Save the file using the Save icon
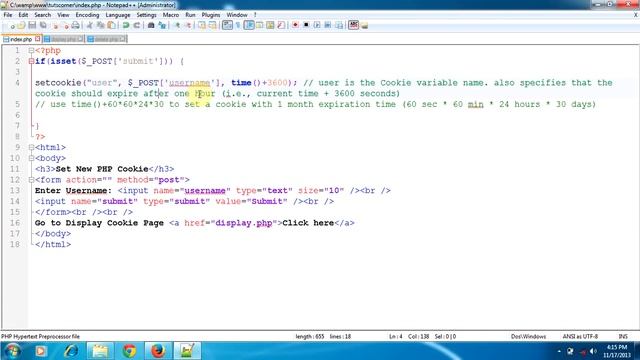The image size is (640, 360). click(32, 25)
